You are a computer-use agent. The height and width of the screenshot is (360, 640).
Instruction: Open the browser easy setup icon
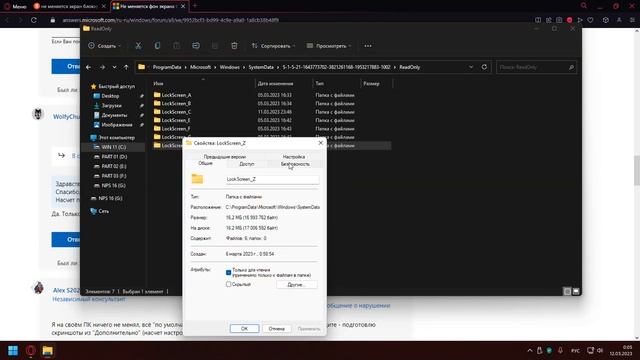click(x=633, y=20)
